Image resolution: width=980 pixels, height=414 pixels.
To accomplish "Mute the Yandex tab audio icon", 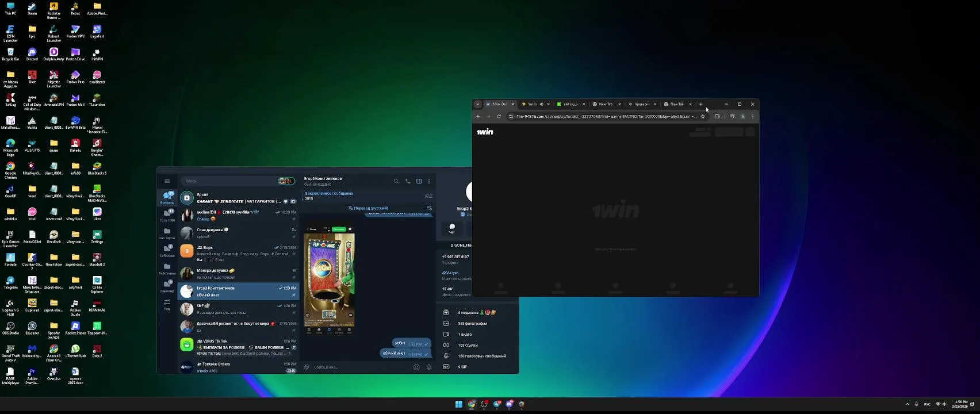I will pos(541,104).
